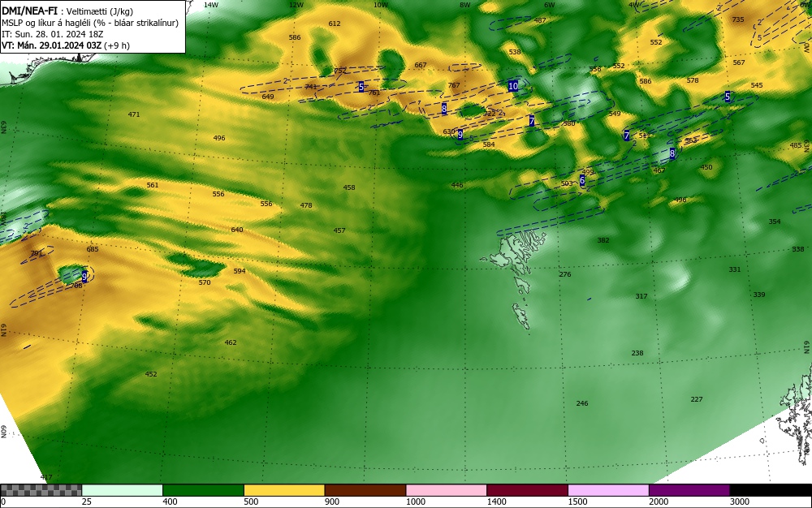Click the dark green 400–500 legend swatch
The height and width of the screenshot is (508, 812).
point(203,490)
